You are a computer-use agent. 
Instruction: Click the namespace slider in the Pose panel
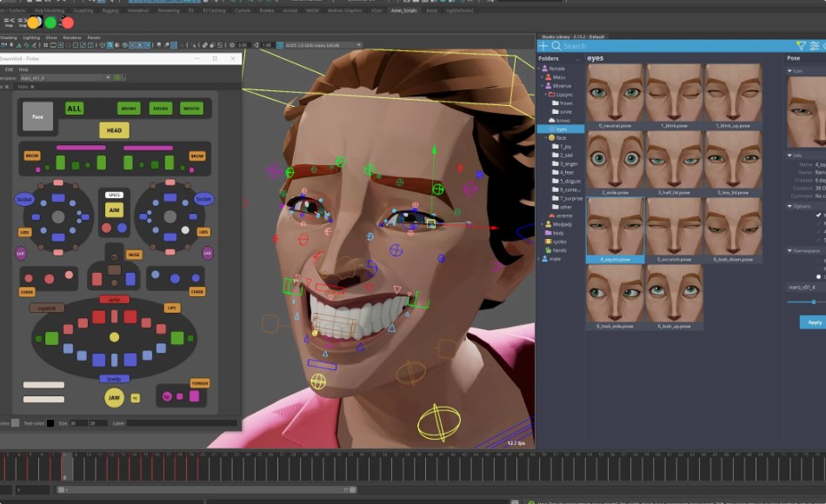click(814, 302)
